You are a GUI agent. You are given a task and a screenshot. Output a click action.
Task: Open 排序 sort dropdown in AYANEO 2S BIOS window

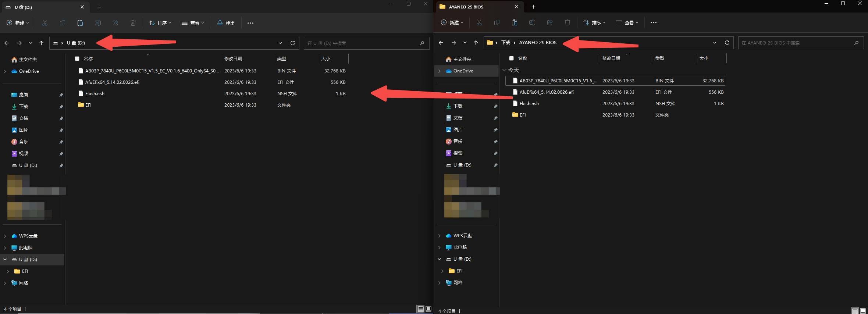coord(594,22)
